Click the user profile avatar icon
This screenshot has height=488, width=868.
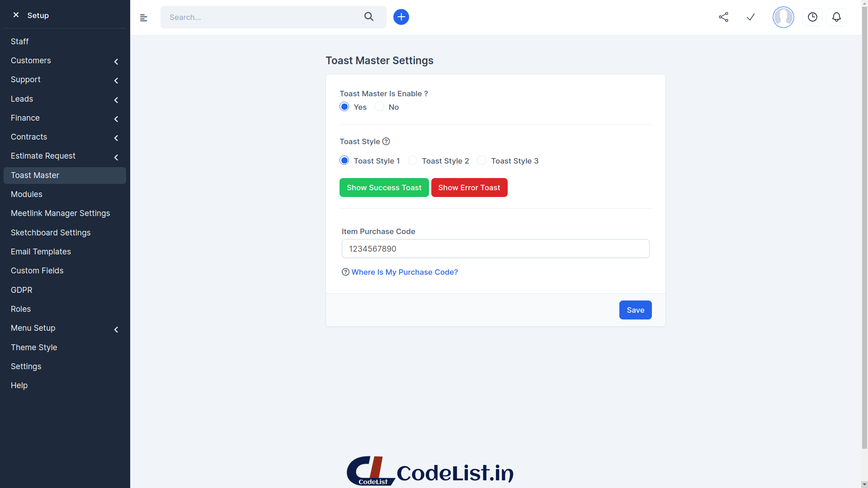[783, 17]
